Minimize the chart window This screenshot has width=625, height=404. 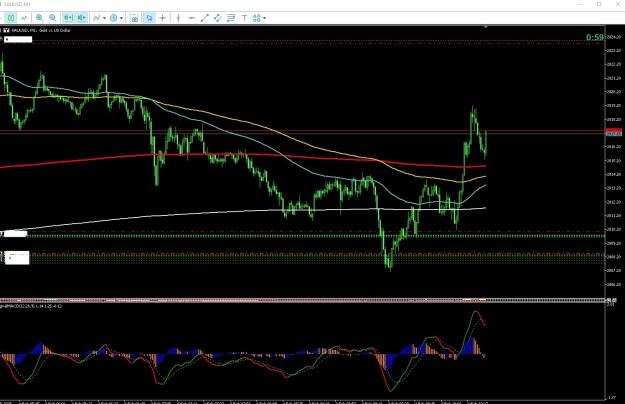coord(580,4)
